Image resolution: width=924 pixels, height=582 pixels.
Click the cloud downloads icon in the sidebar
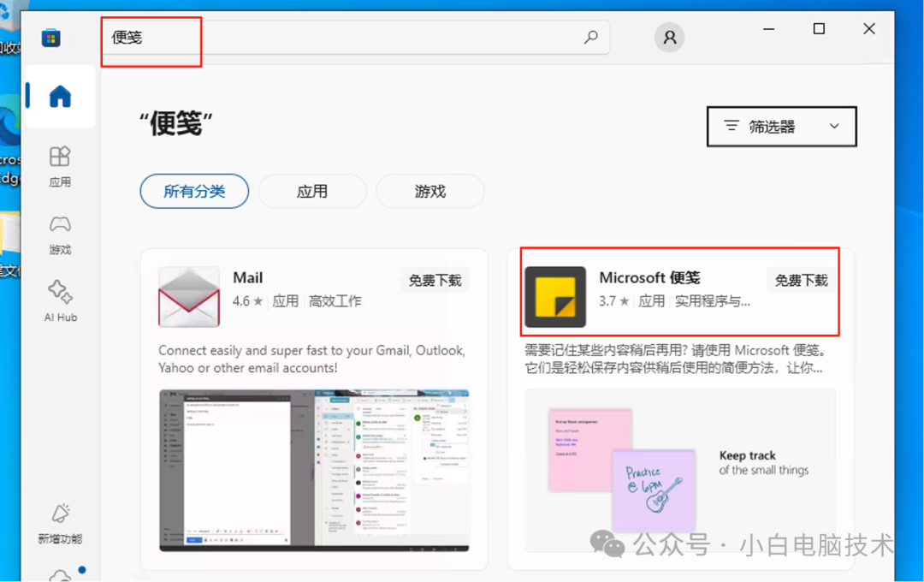(62, 575)
